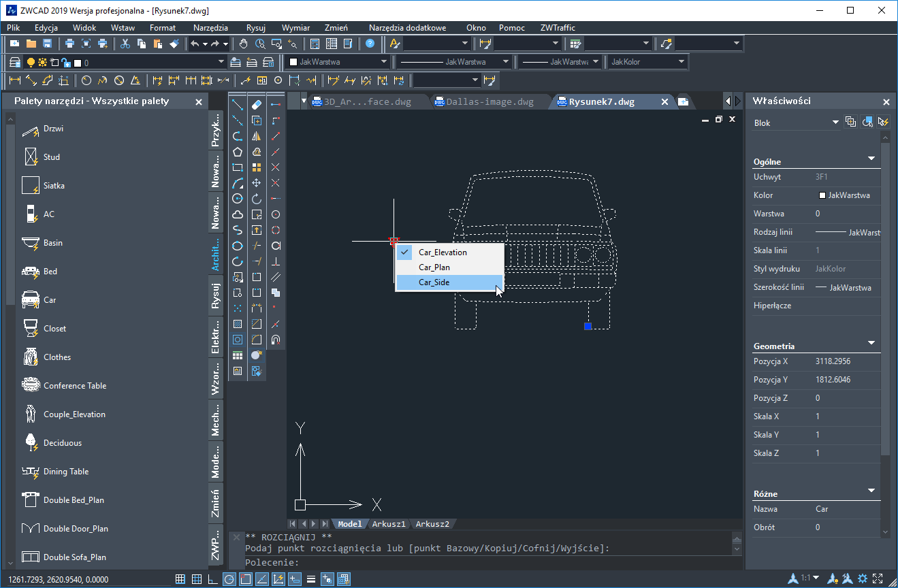Click the Mirror tool icon
The width and height of the screenshot is (898, 588).
coord(257,136)
